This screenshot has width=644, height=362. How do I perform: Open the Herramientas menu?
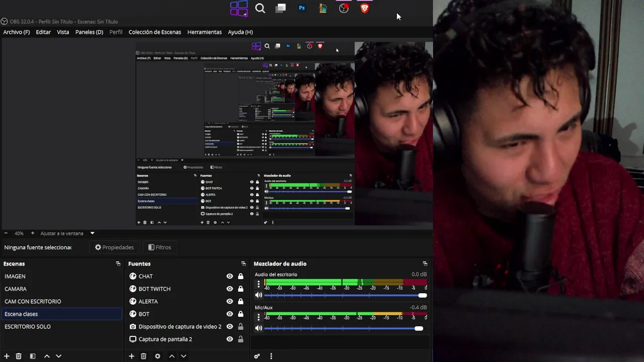pos(204,32)
